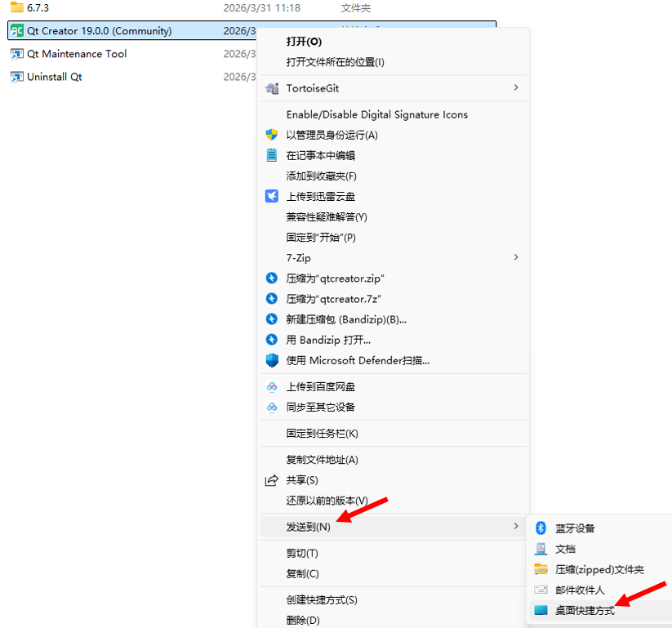Choose 压缩为"qtcreator.7z"

[333, 299]
